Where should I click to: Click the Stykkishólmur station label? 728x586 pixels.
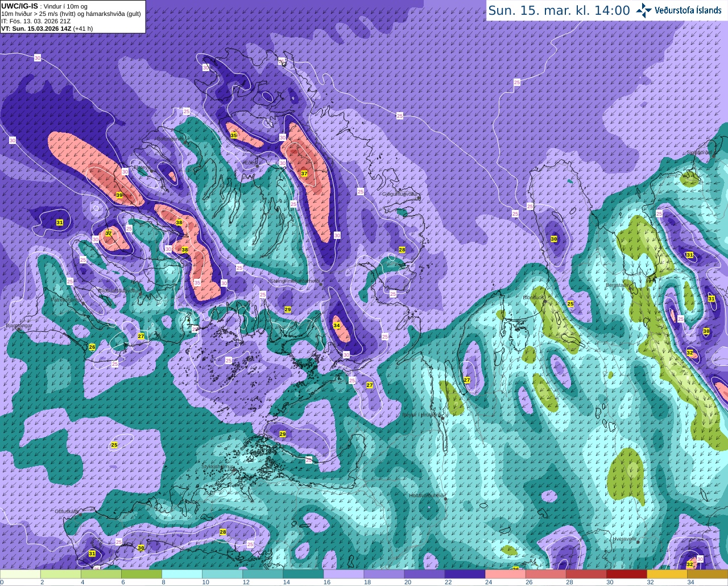point(218,466)
